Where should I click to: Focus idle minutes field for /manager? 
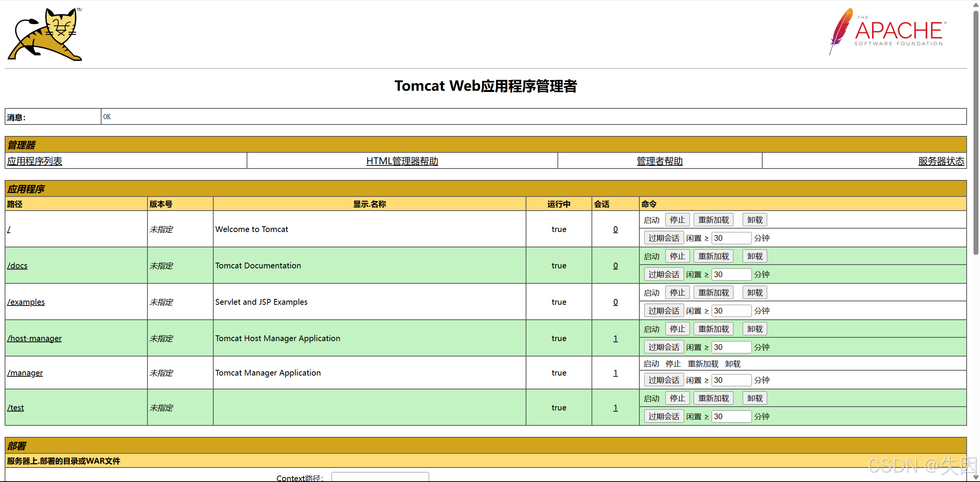tap(731, 380)
